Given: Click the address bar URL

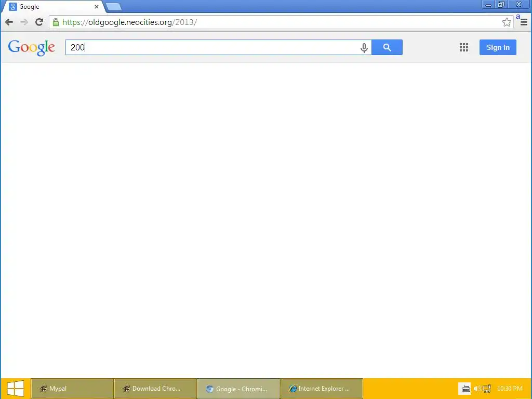Looking at the screenshot, I should point(129,22).
